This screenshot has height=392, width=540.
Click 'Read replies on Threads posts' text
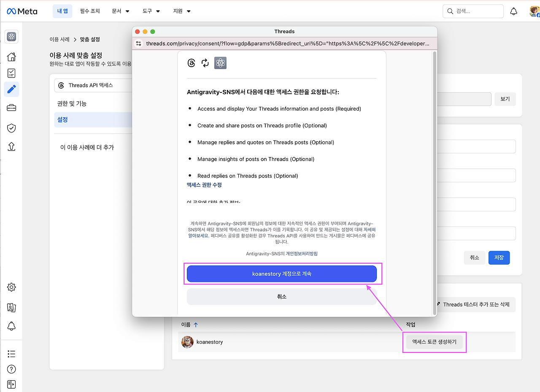coord(248,176)
